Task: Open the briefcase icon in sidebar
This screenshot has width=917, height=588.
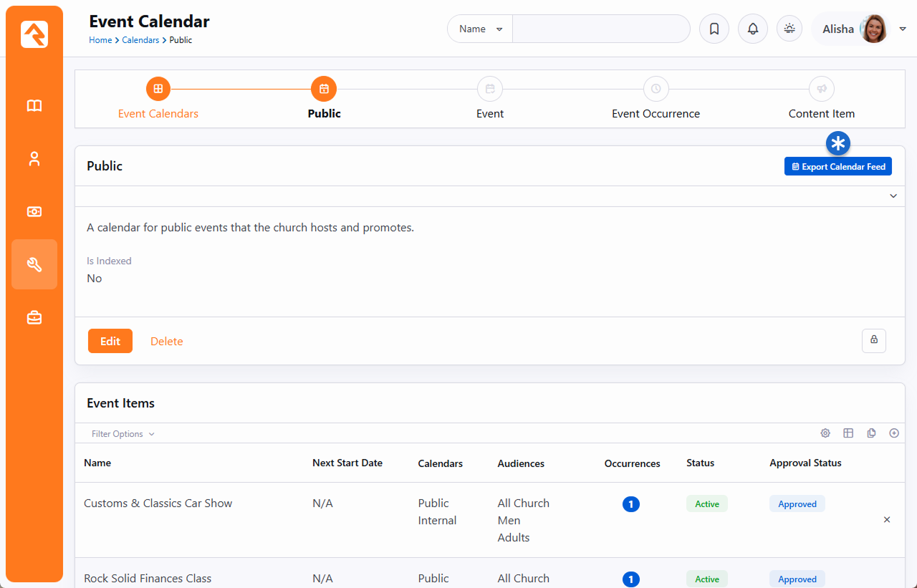Action: click(x=34, y=317)
